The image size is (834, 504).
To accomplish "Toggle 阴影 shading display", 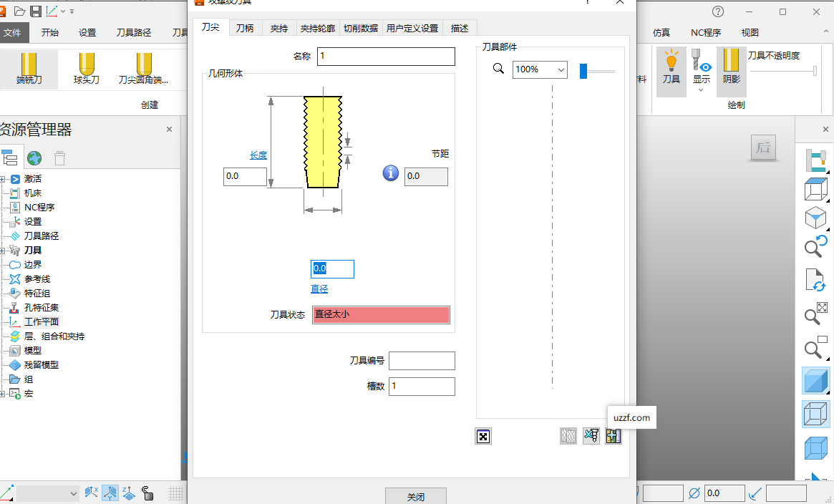I will (731, 70).
